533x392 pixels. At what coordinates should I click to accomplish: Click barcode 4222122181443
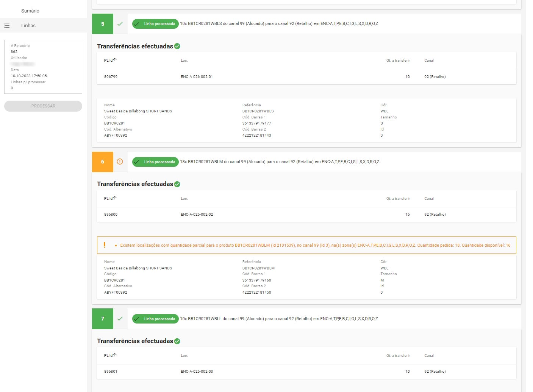click(256, 135)
